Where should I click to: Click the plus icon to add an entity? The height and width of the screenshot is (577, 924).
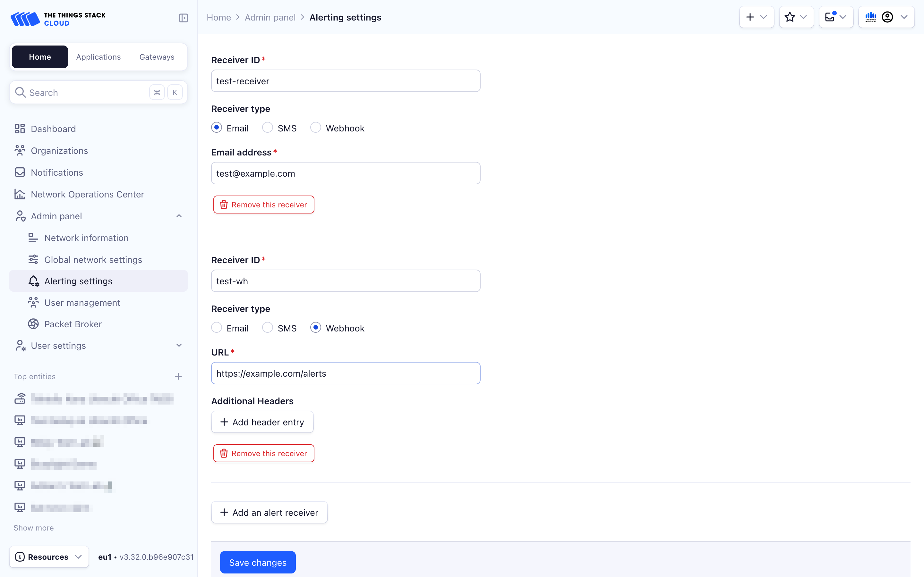pos(750,17)
